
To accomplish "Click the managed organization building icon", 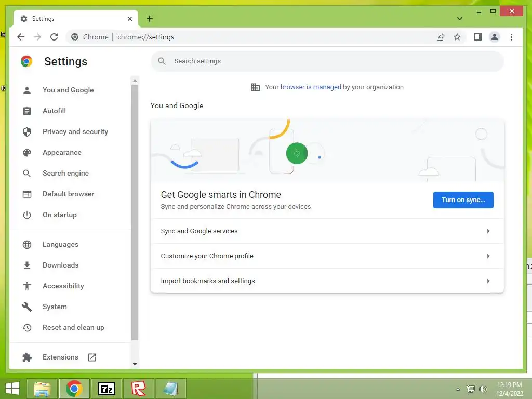I will pyautogui.click(x=256, y=87).
